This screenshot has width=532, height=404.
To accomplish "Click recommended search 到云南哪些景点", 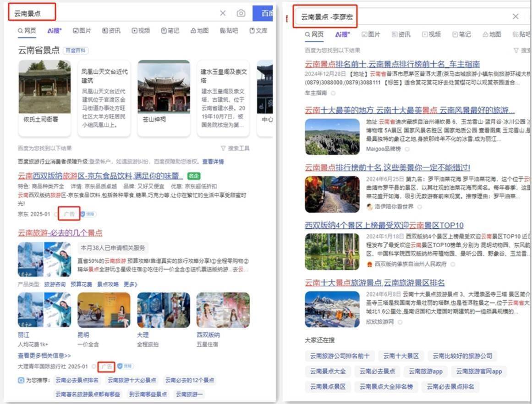I will [148, 394].
